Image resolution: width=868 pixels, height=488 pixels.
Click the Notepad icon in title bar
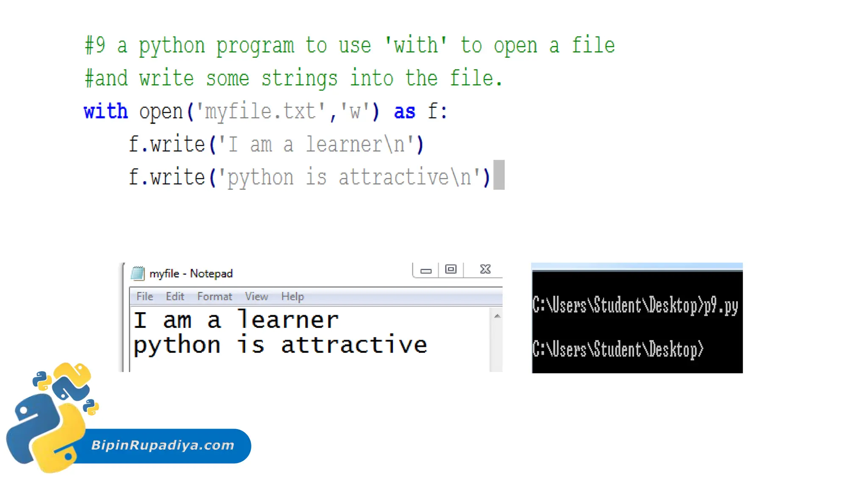(137, 273)
